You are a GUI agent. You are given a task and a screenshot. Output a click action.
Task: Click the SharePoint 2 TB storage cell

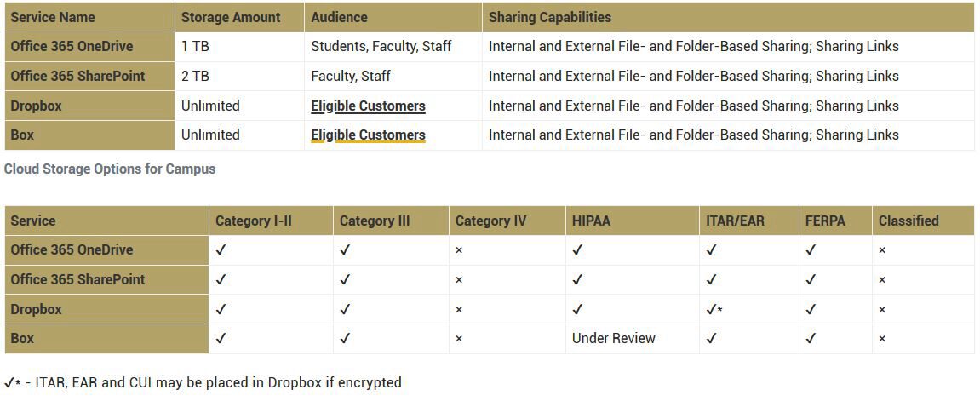[196, 77]
